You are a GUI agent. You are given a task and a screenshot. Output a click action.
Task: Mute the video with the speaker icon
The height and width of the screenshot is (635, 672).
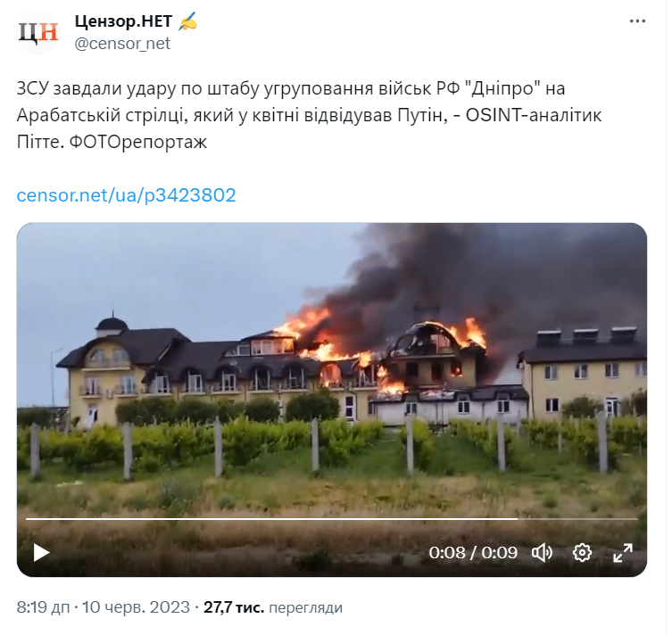tap(542, 553)
